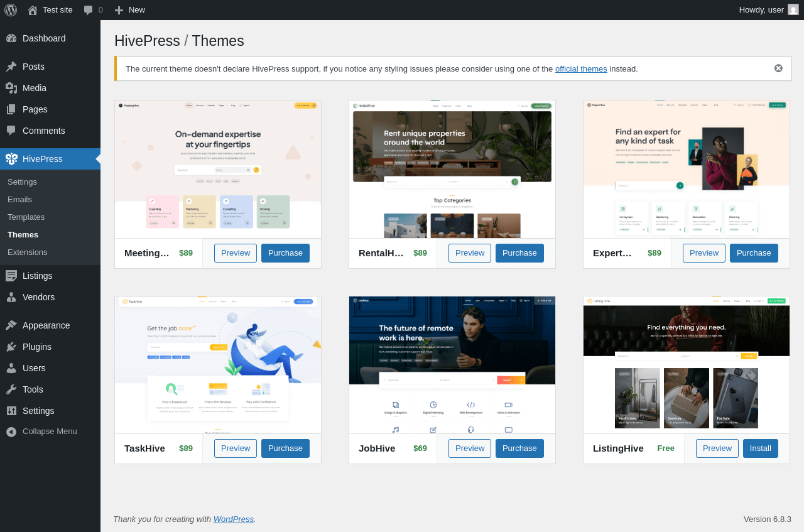This screenshot has height=532, width=804.
Task: Click the ListingHive theme screenshot
Action: [687, 365]
